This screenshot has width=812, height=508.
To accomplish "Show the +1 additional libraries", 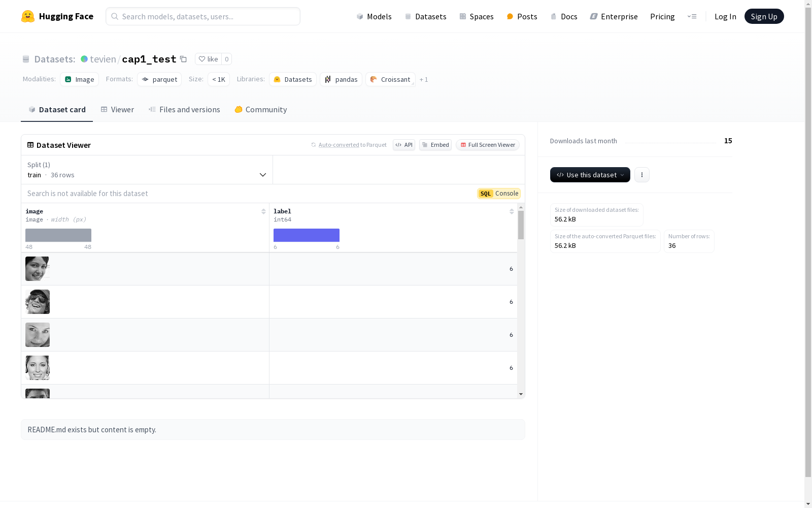I will pos(424,79).
